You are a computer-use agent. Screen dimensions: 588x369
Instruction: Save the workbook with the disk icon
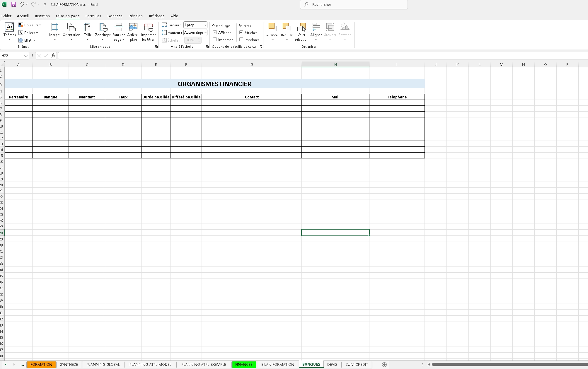(13, 4)
